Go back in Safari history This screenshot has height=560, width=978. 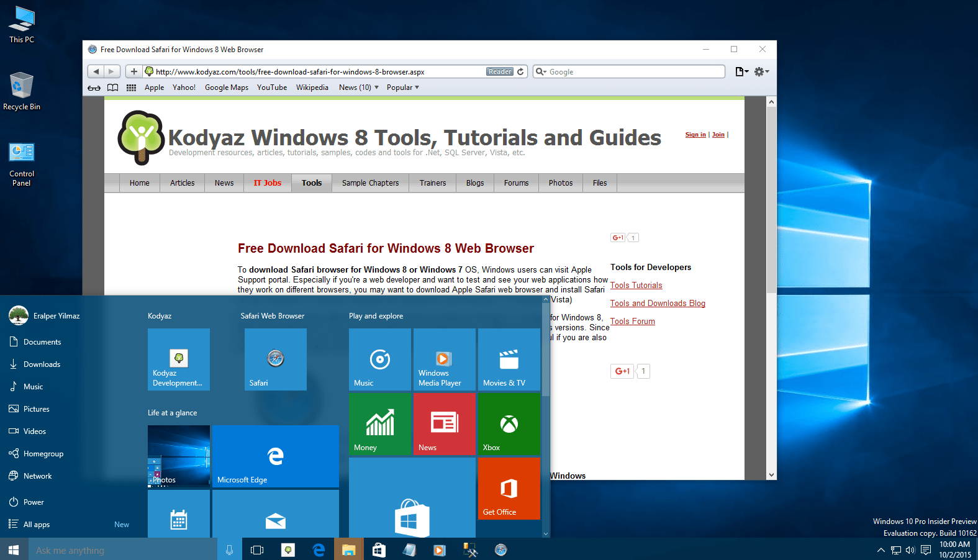tap(96, 71)
